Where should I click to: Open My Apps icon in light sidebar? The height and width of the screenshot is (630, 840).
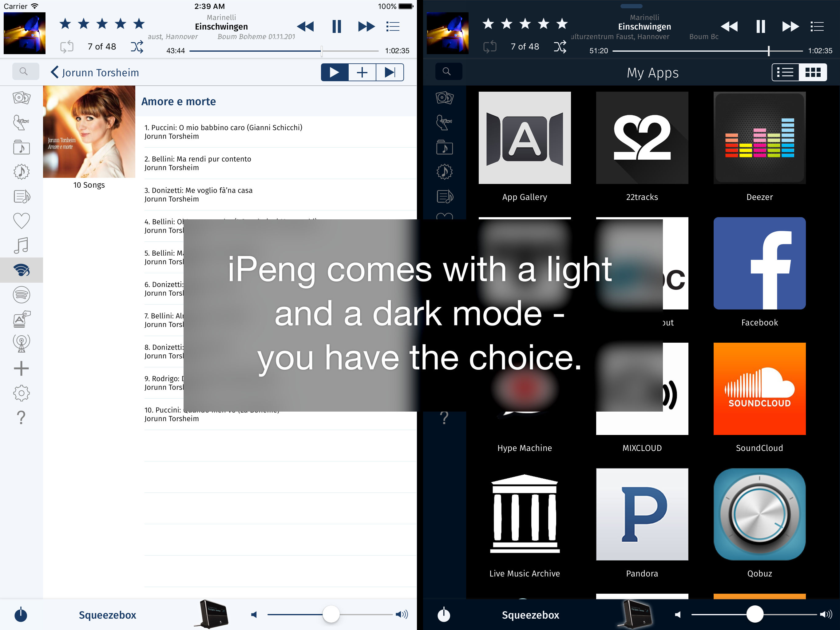(21, 319)
